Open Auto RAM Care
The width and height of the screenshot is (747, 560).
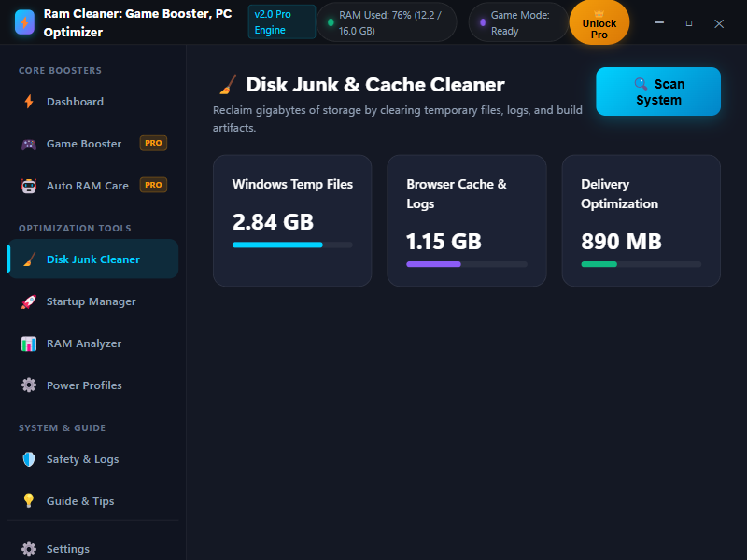point(92,185)
